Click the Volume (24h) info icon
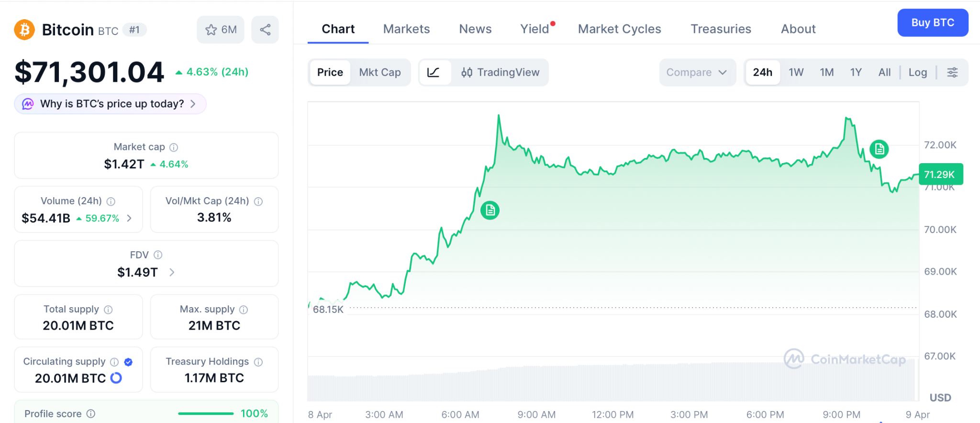The image size is (980, 423). [x=111, y=201]
